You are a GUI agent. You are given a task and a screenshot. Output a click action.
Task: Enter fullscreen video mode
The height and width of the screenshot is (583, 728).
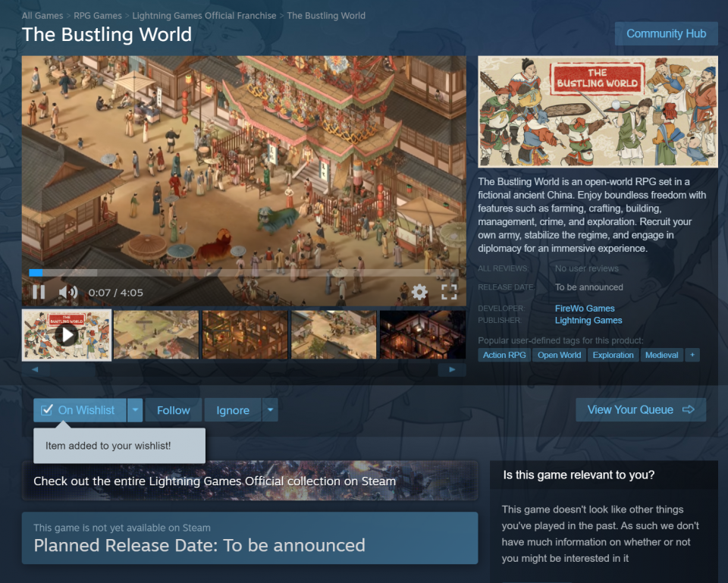[449, 292]
